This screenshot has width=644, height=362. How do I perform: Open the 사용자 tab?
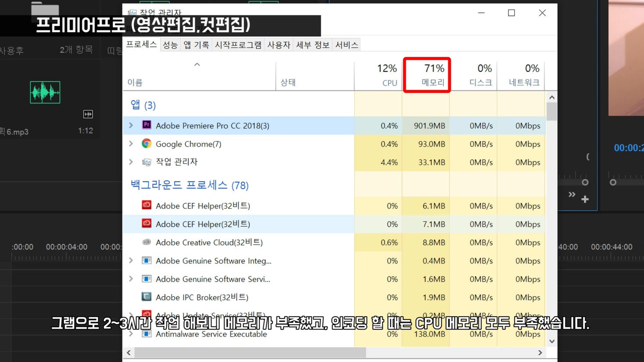coord(279,45)
